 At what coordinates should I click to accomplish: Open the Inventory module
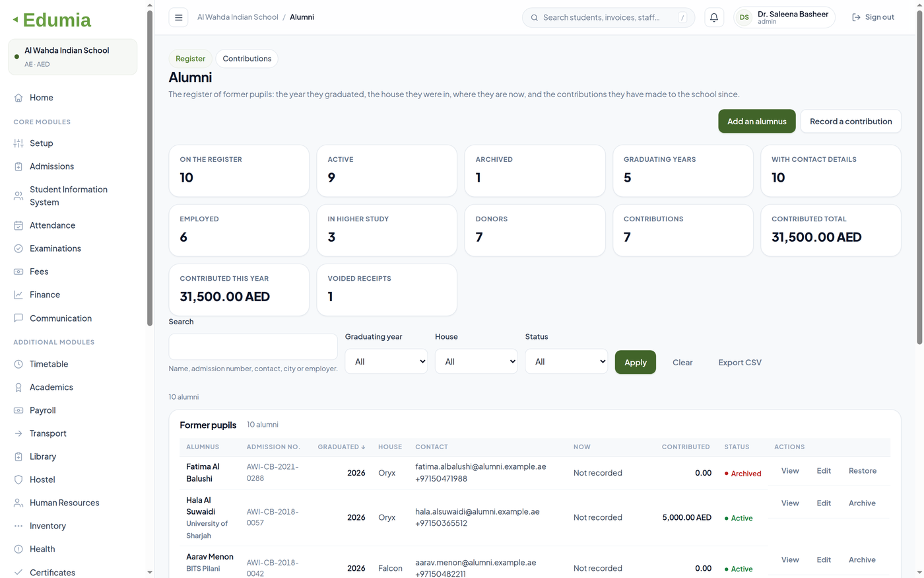(x=73, y=526)
